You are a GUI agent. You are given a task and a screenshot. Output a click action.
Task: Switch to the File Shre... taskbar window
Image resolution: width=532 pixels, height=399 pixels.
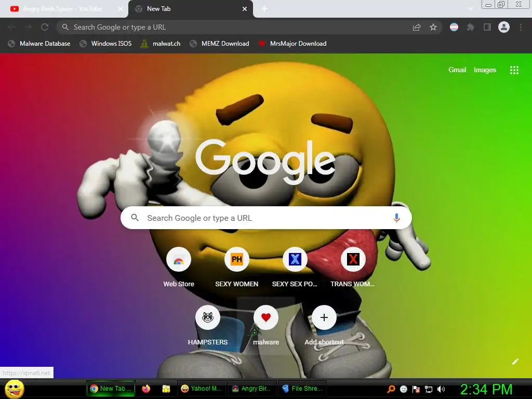click(x=302, y=389)
